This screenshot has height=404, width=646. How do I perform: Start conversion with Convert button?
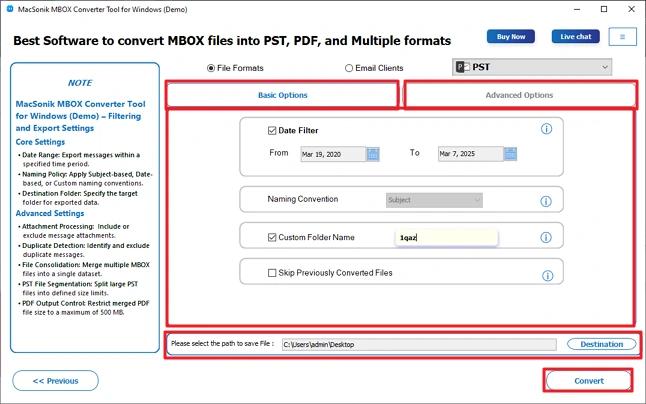(x=589, y=381)
